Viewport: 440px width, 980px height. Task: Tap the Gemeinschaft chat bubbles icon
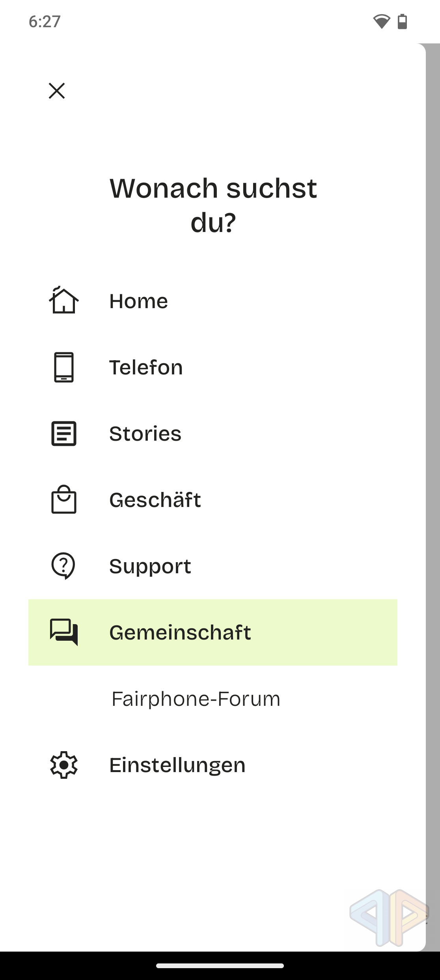point(64,632)
